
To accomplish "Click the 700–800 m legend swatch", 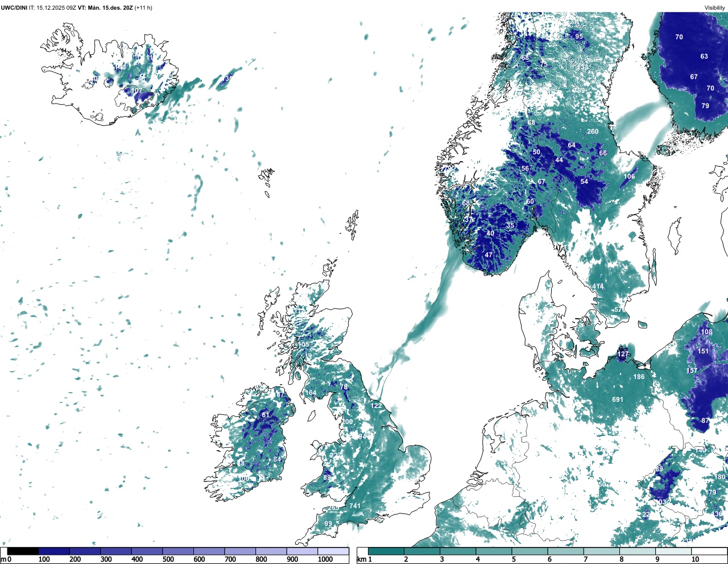I will pyautogui.click(x=240, y=551).
